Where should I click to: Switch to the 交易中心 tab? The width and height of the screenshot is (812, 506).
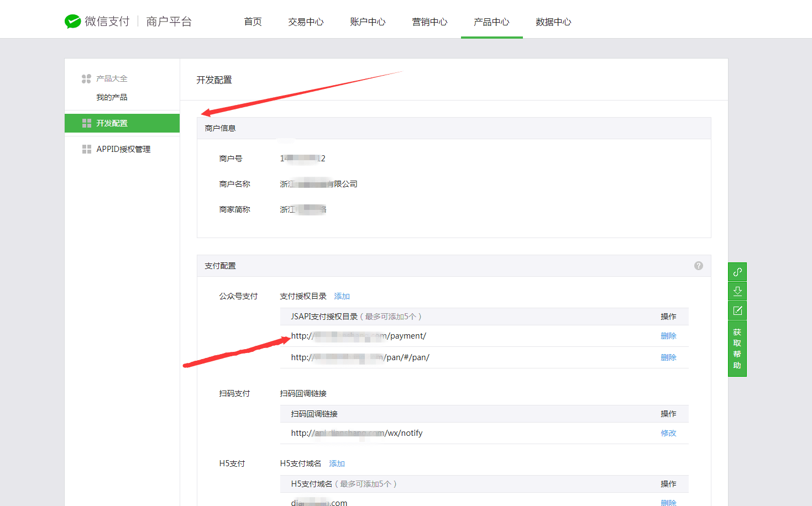tap(305, 22)
